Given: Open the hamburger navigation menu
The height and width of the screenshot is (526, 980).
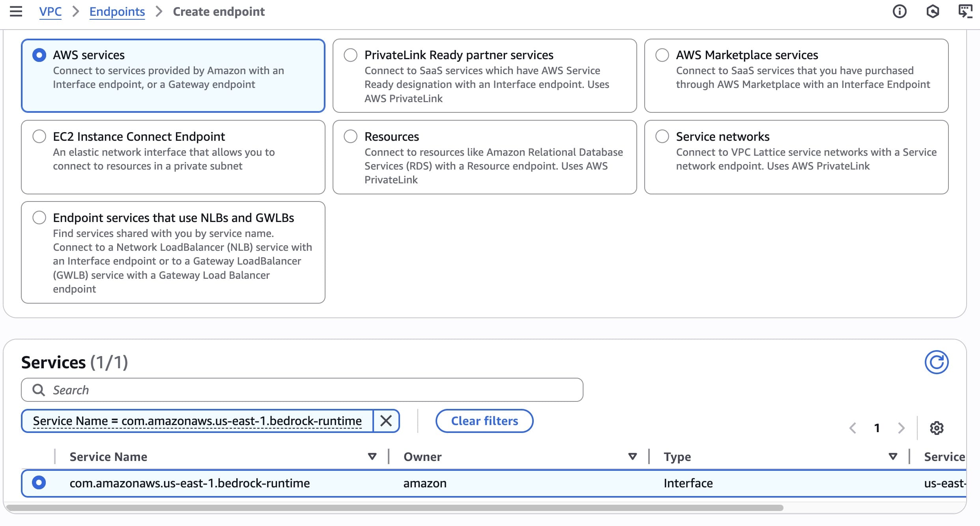Looking at the screenshot, I should click(x=16, y=11).
